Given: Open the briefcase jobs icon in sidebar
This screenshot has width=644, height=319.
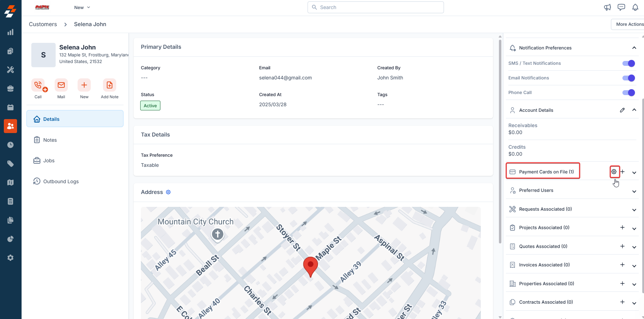Looking at the screenshot, I should pos(10,88).
